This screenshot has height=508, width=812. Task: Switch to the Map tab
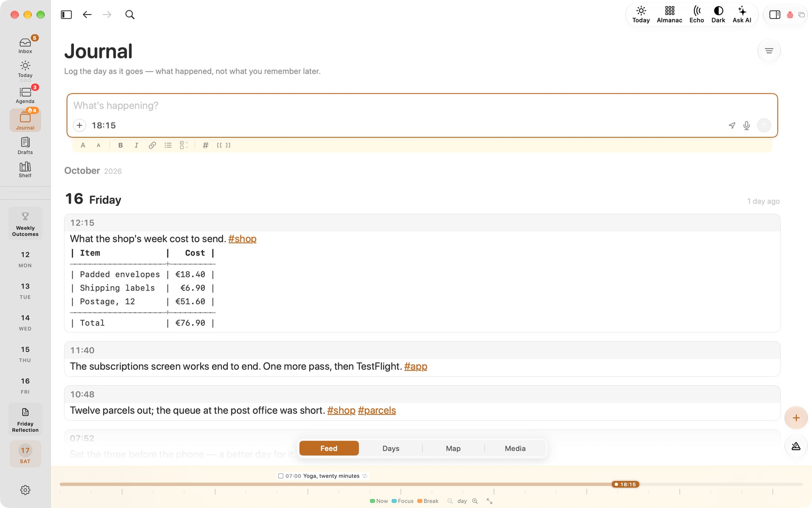tap(453, 448)
